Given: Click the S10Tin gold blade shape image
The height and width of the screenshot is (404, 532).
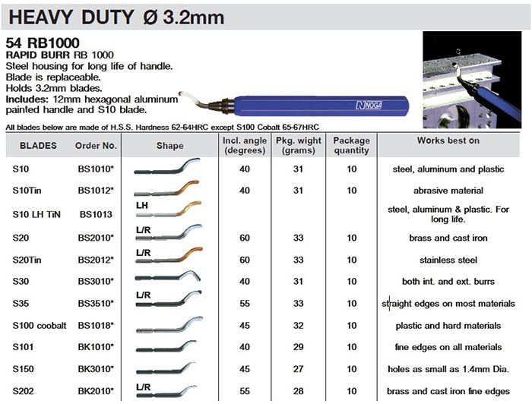Looking at the screenshot, I should 166,188.
